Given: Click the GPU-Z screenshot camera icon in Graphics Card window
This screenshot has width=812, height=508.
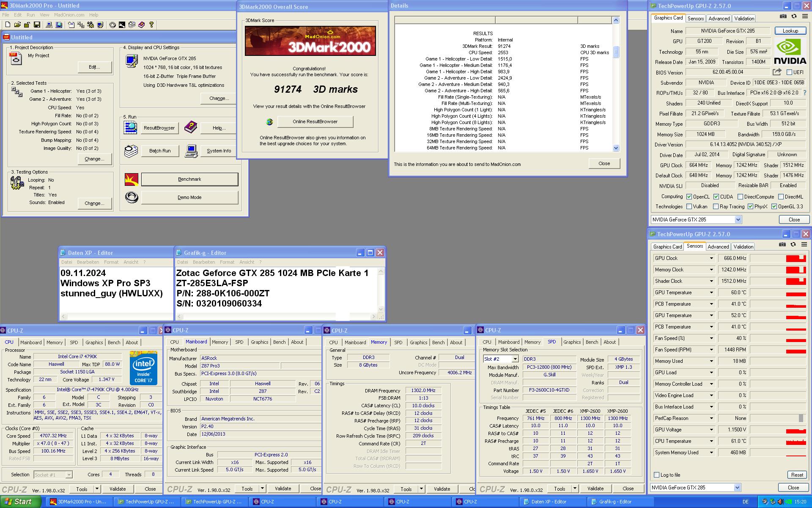Looking at the screenshot, I should pos(783,16).
